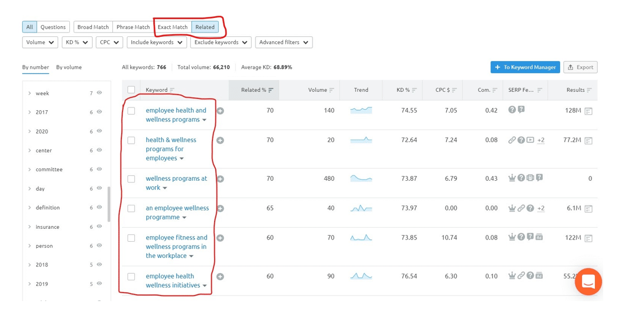Toggle eye icon for 'committee' group
The height and width of the screenshot is (310, 644).
[99, 169]
